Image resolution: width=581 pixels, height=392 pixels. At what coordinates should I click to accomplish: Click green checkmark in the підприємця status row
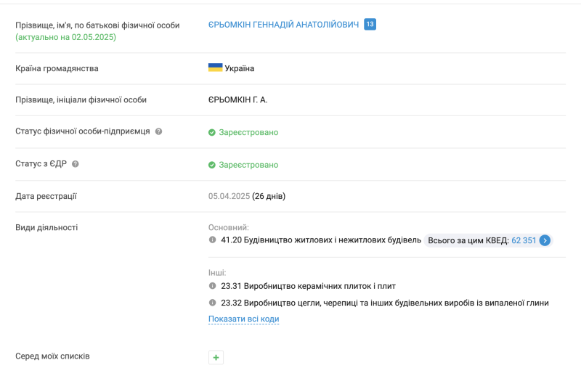(212, 133)
